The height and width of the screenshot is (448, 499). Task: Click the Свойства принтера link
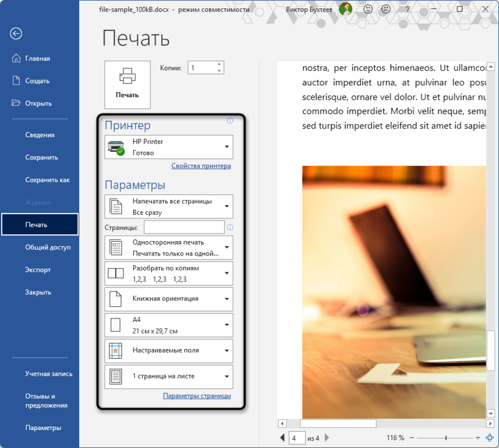pos(201,166)
